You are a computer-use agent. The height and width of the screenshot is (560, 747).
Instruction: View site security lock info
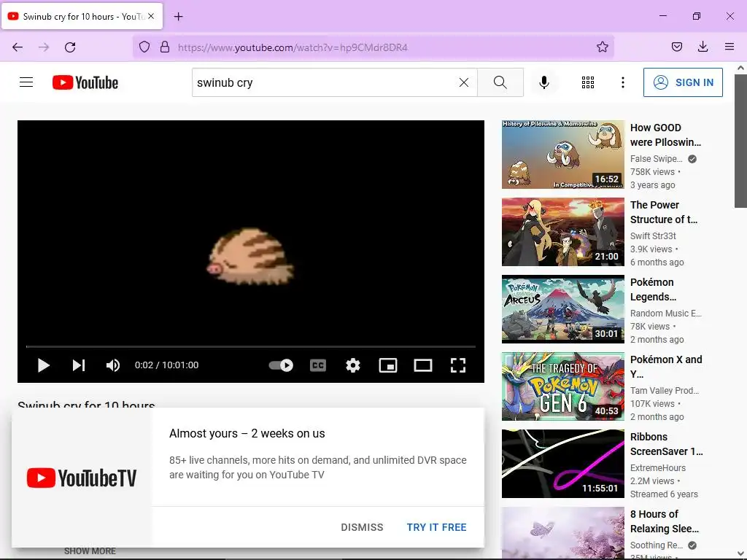(165, 47)
